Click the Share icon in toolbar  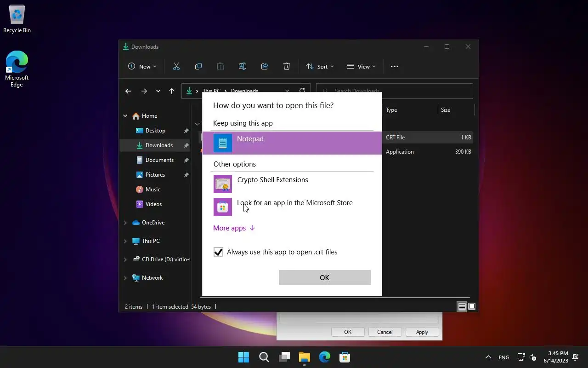point(265,67)
